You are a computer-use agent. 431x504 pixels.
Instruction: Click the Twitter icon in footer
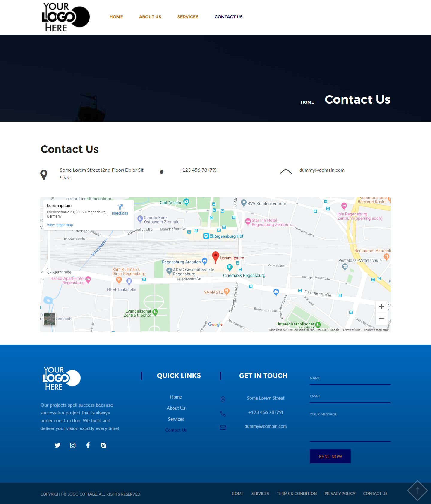(x=57, y=445)
